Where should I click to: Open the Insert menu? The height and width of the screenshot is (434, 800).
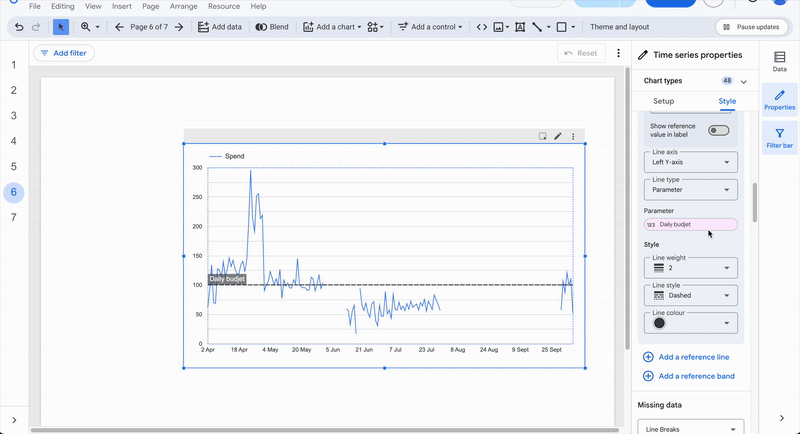[121, 6]
